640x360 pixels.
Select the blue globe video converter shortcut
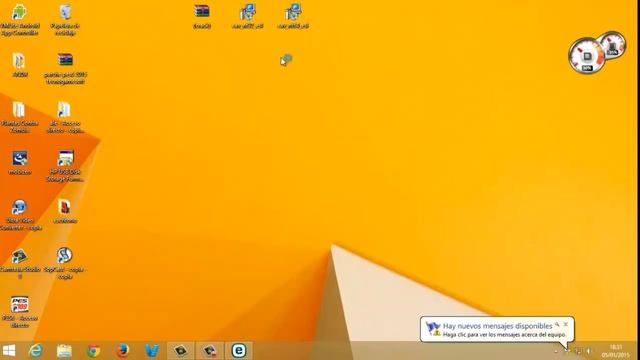point(19,214)
